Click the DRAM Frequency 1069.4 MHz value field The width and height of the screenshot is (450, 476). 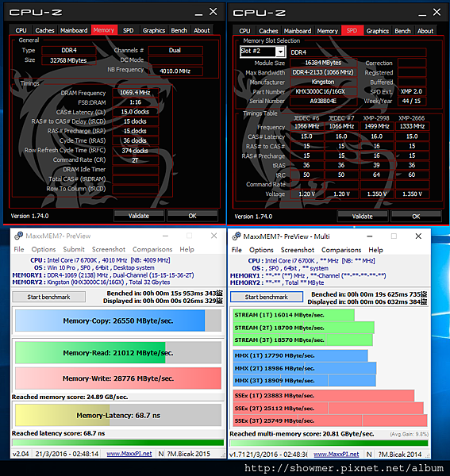tap(135, 92)
